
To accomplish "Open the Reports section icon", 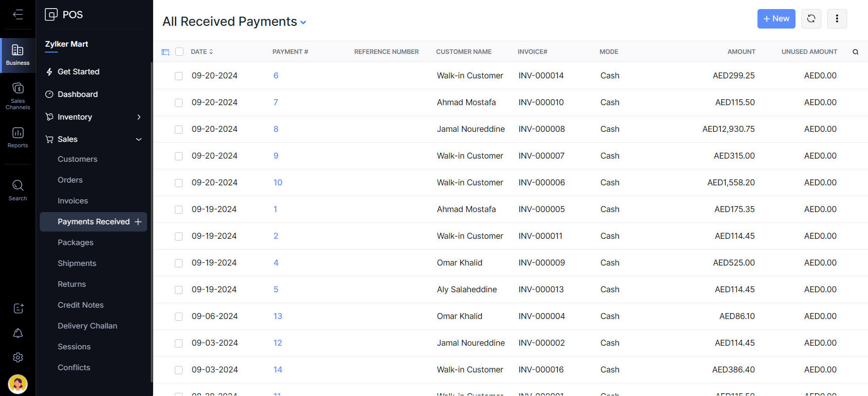I will 18,137.
